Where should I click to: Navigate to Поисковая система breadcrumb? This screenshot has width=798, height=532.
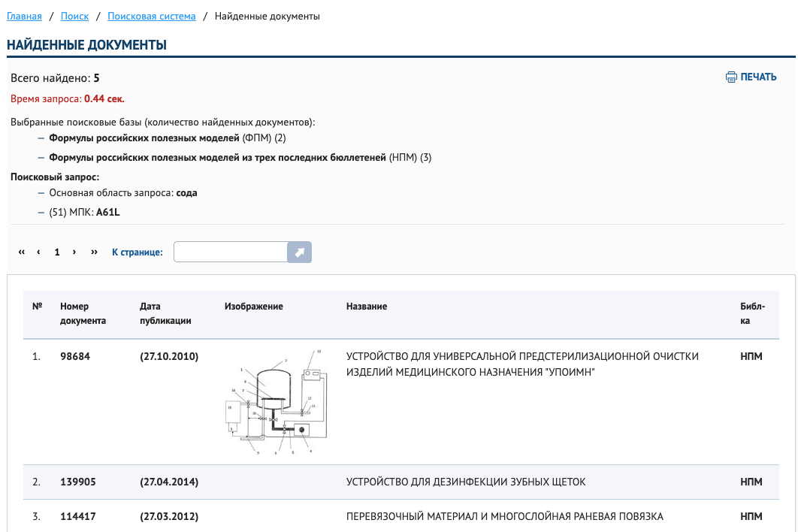point(152,16)
